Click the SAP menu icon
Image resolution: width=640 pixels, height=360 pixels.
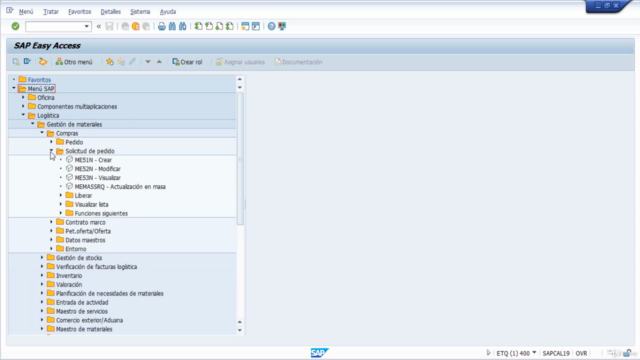coord(27,62)
